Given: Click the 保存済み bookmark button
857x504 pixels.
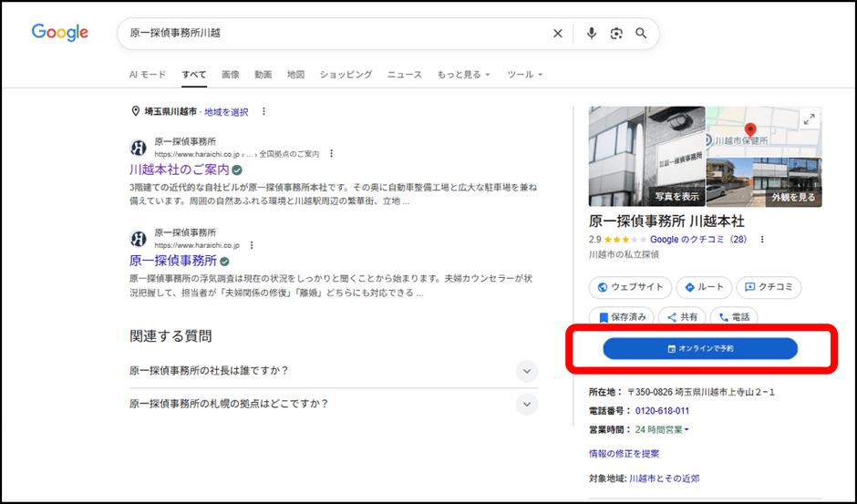Looking at the screenshot, I should [622, 317].
